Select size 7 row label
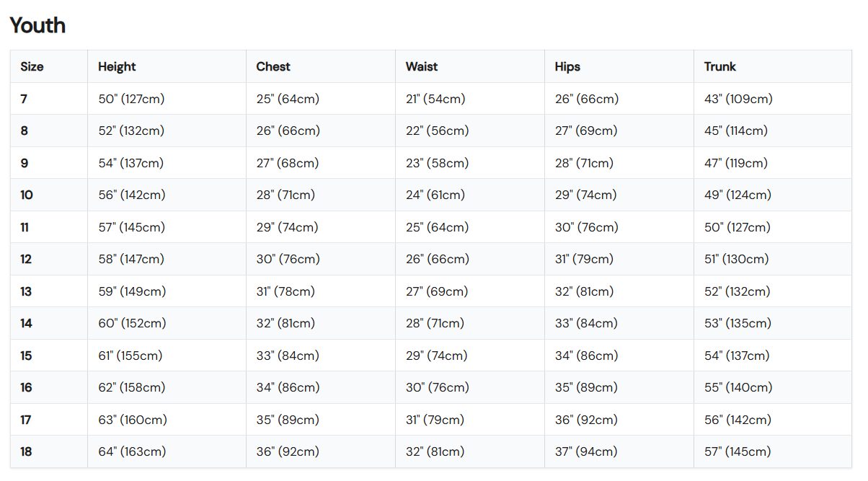The height and width of the screenshot is (481, 868). point(24,99)
